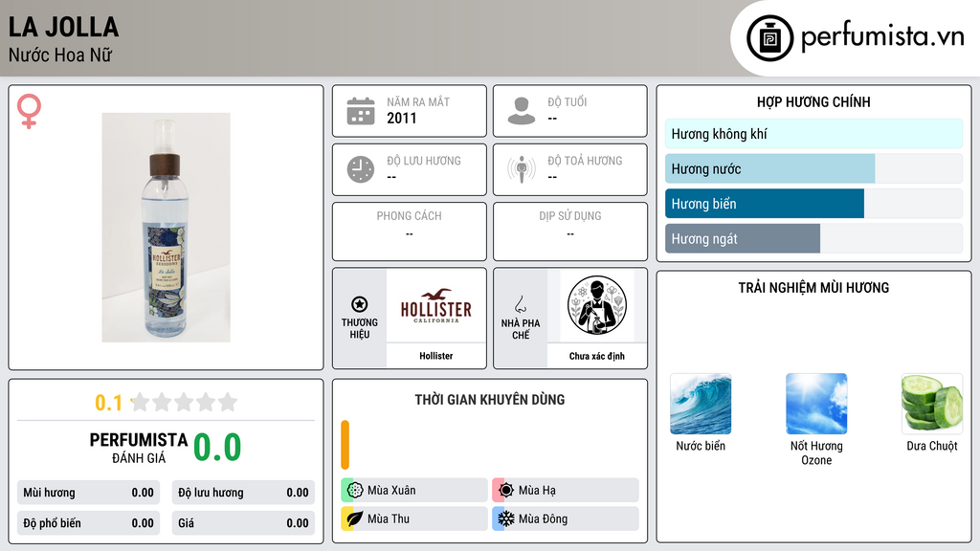
Task: Click the sillage icon beside Độ toả hương
Action: point(522,169)
